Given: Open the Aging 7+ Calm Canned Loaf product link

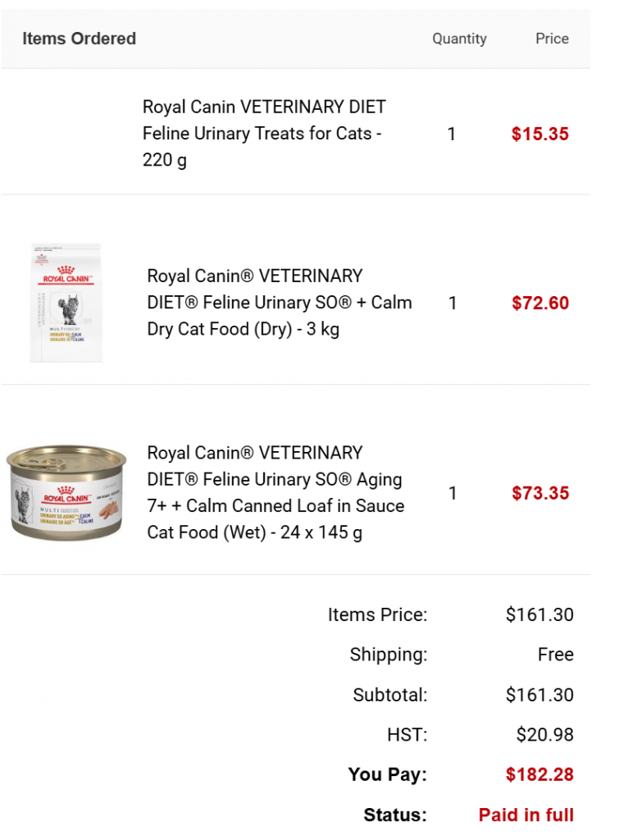Looking at the screenshot, I should click(276, 492).
